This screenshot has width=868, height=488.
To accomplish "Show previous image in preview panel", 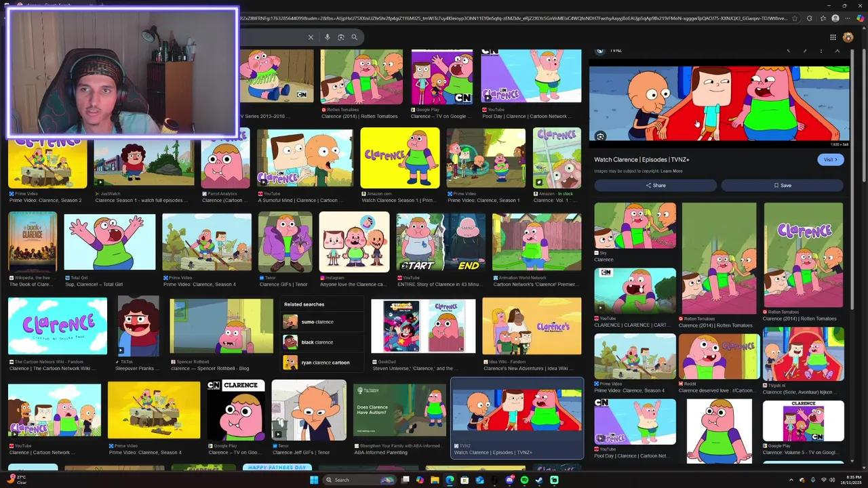I will point(788,51).
